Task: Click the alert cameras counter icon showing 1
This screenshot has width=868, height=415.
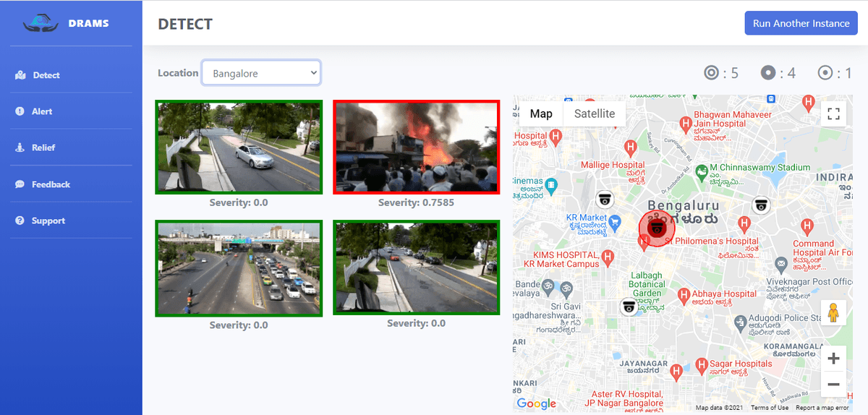Action: (825, 72)
